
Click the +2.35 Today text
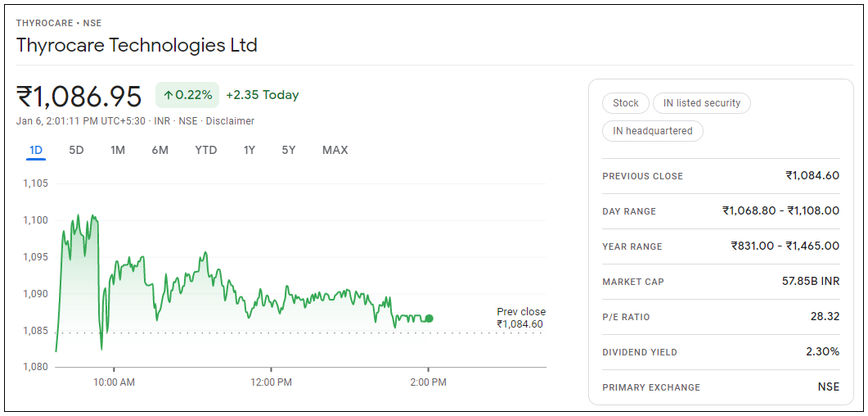click(263, 95)
